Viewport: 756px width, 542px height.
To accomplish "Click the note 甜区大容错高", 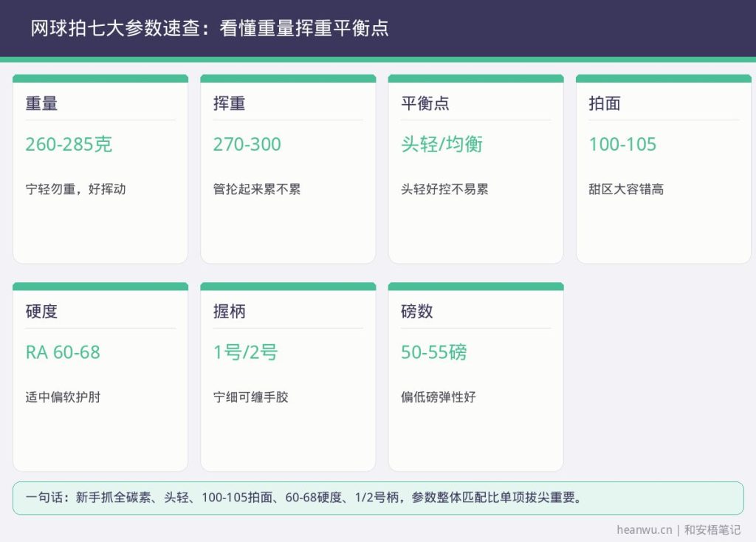I will [626, 189].
